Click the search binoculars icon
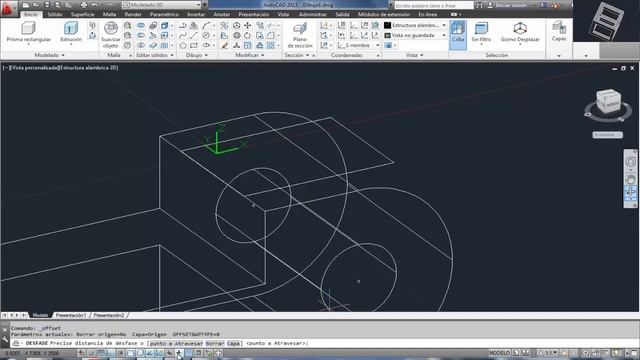Screen dimensions: 640x360 pyautogui.click(x=479, y=5)
